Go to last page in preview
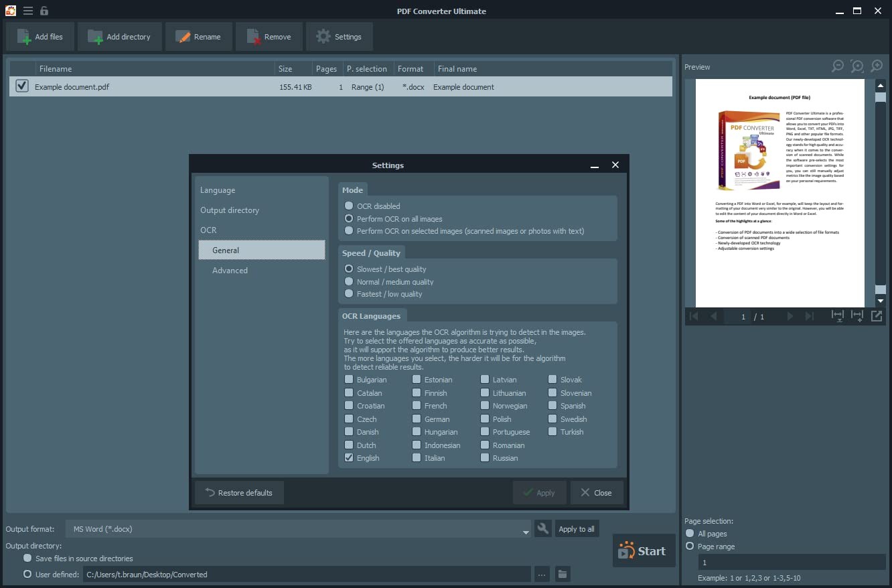The width and height of the screenshot is (892, 588). [x=810, y=316]
